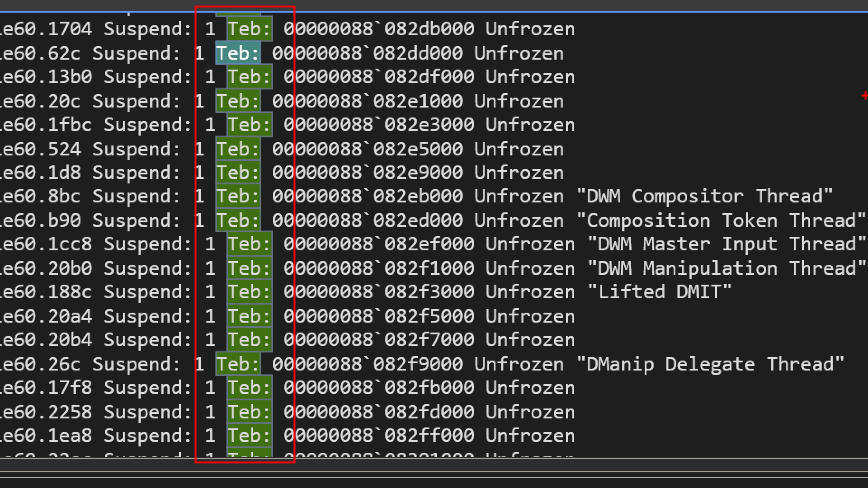Open the Teb link of Composition Token Thread
The height and width of the screenshot is (488, 868).
[238, 221]
